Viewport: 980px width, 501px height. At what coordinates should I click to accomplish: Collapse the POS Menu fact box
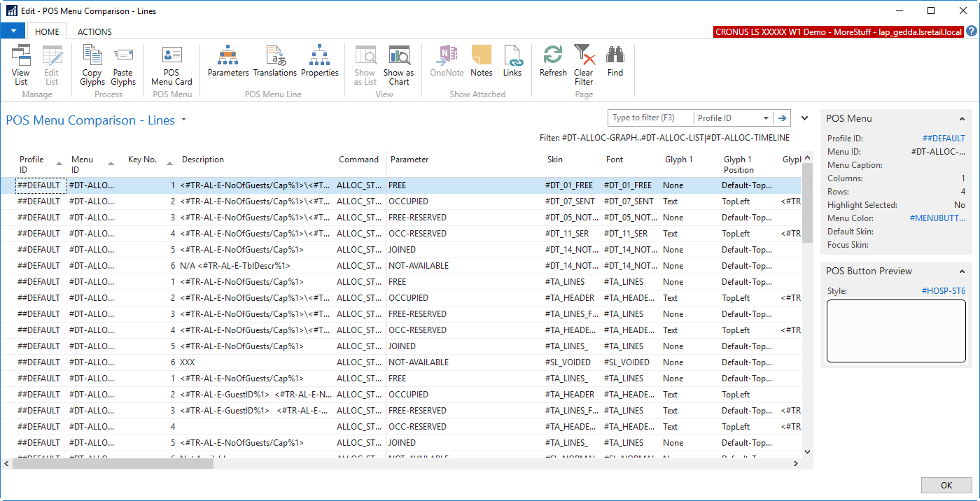pyautogui.click(x=962, y=119)
